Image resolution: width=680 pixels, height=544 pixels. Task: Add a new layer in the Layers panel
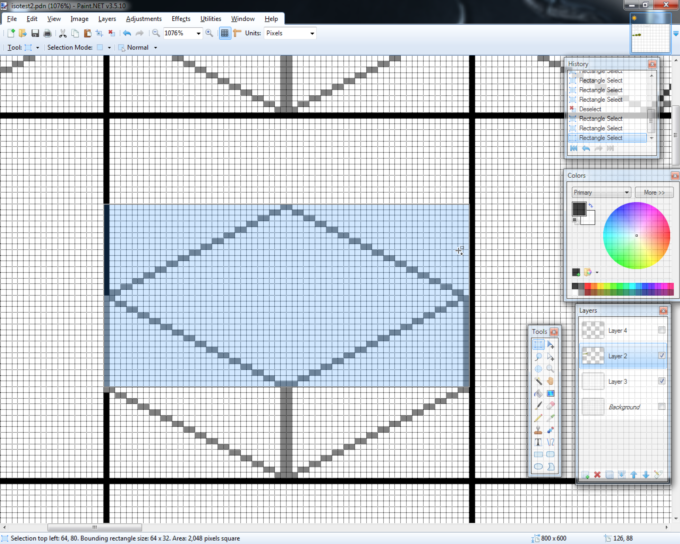point(585,475)
